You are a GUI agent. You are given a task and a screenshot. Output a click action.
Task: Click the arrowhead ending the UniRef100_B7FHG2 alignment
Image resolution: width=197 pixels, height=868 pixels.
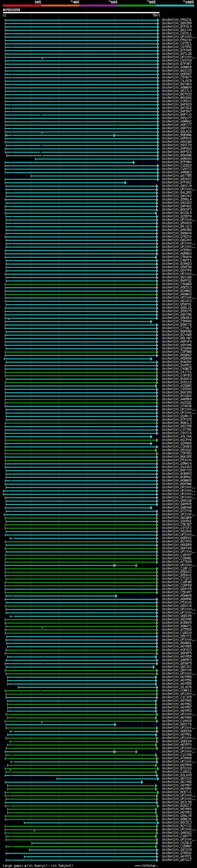pos(125,183)
